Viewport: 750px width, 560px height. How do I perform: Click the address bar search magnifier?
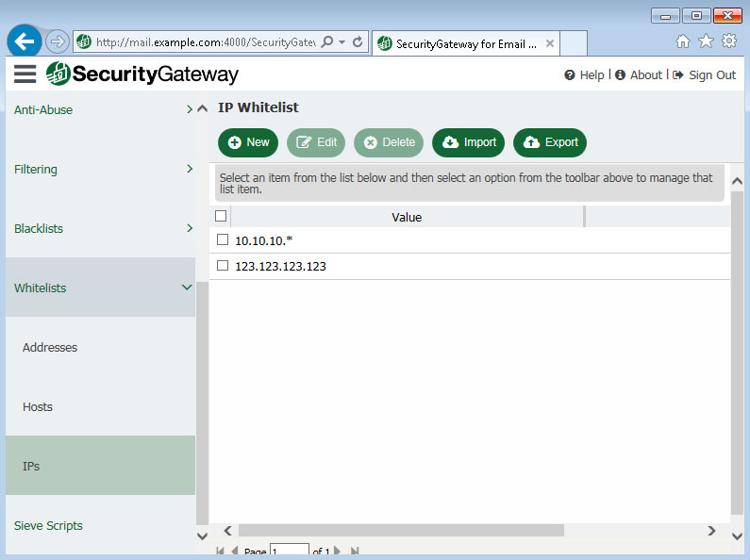327,42
